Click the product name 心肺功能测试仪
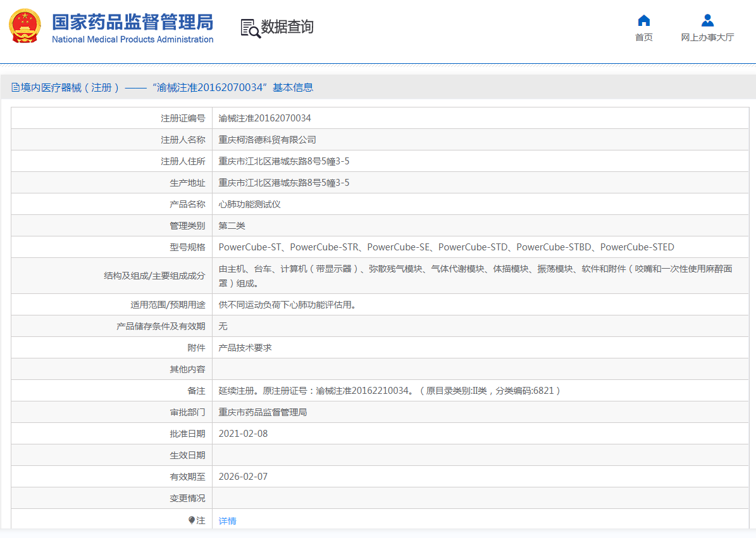Screen dimensions: 756x538 coord(249,204)
